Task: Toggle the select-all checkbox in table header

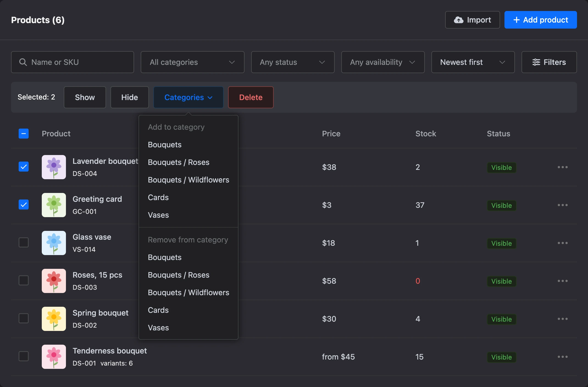Action: (x=24, y=134)
